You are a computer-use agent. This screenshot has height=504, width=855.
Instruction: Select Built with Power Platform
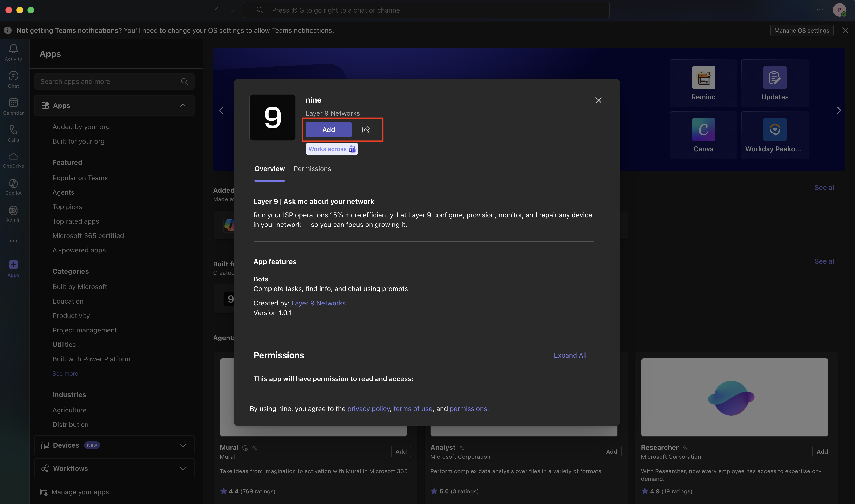(91, 359)
